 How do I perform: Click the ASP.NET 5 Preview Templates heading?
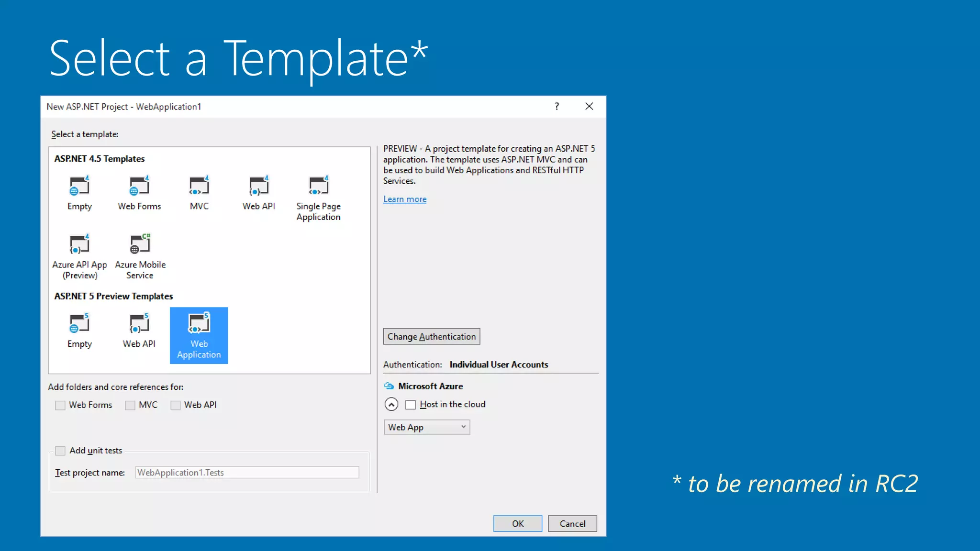[x=113, y=296]
